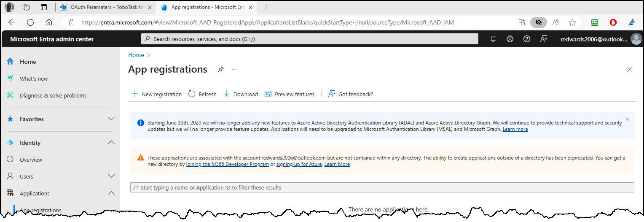Image resolution: width=644 pixels, height=222 pixels.
Task: Collapse the Identity section
Action: [x=111, y=143]
